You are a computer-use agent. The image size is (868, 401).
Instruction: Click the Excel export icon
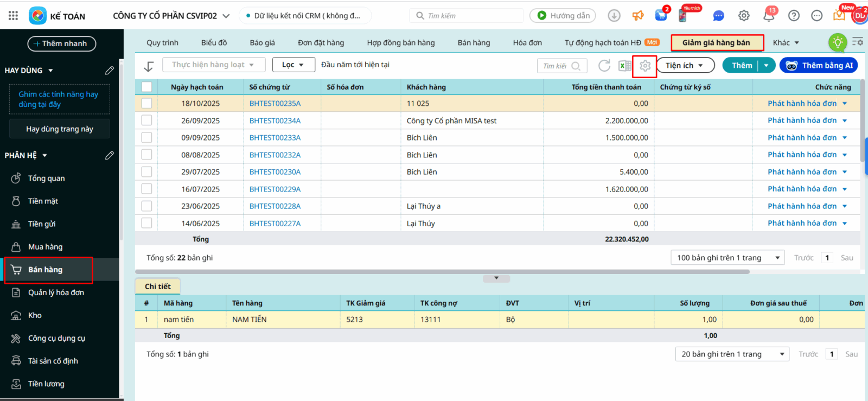[x=625, y=66]
